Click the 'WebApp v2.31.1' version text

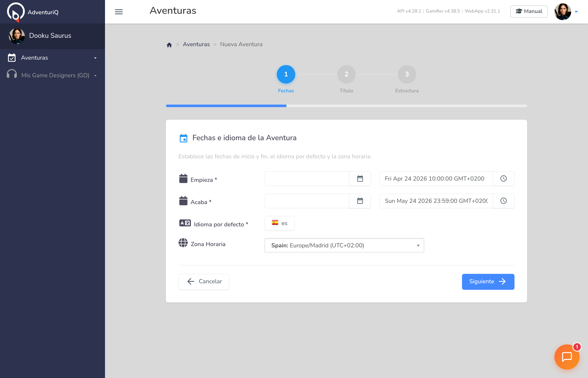pyautogui.click(x=482, y=11)
